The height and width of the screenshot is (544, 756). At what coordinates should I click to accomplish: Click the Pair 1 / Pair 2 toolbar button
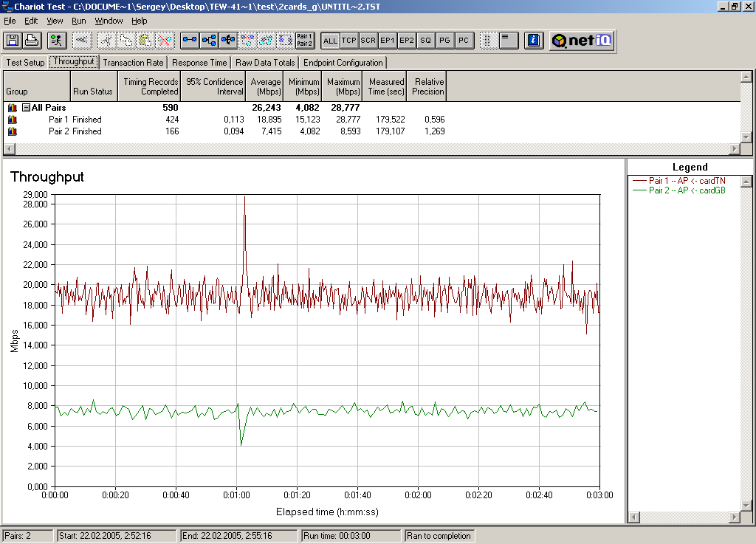304,41
